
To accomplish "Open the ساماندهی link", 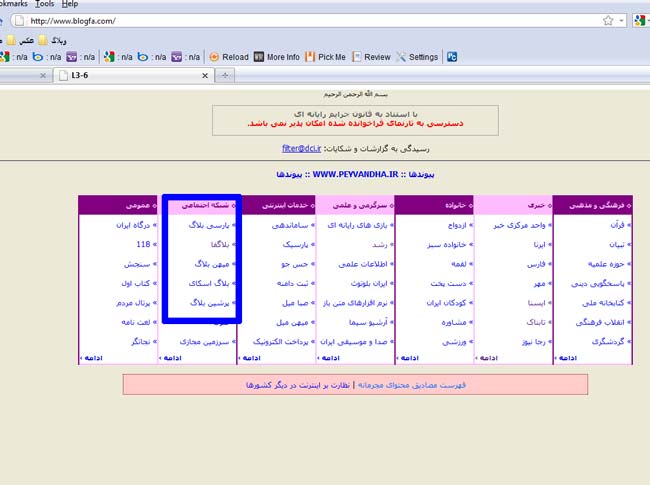I will tap(290, 225).
